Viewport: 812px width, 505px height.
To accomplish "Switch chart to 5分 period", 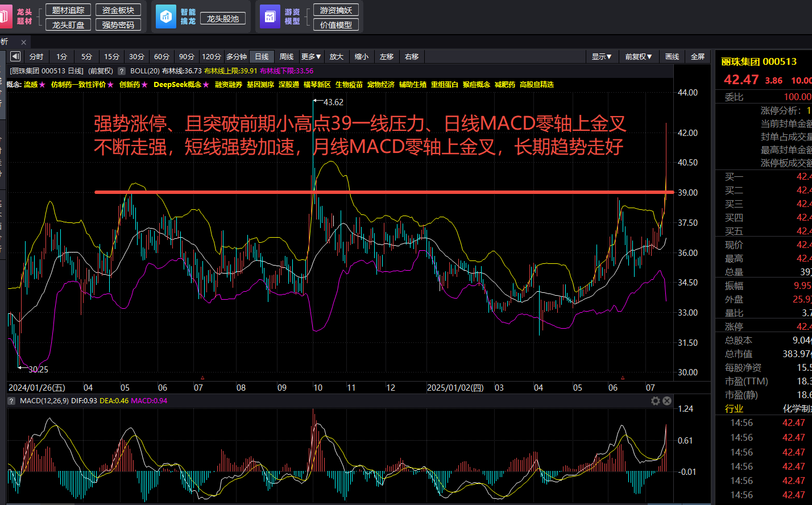I will click(x=86, y=57).
